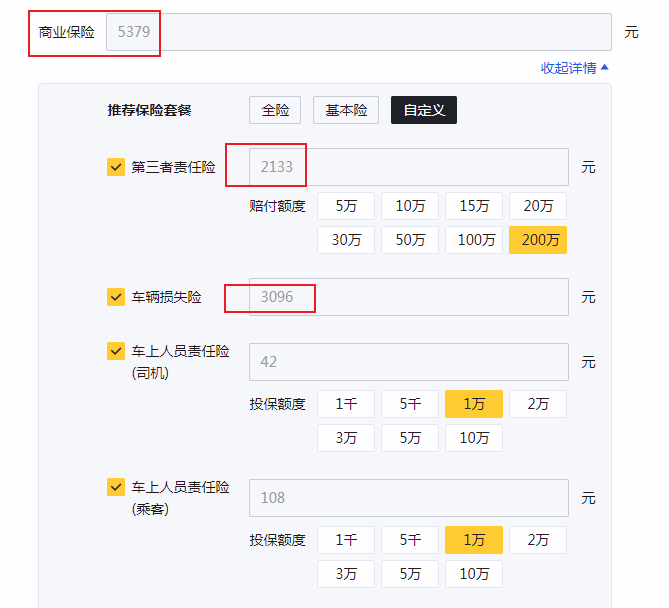Uncheck the 第三者责任险 checkbox
Screen dimensions: 669x608
point(116,167)
